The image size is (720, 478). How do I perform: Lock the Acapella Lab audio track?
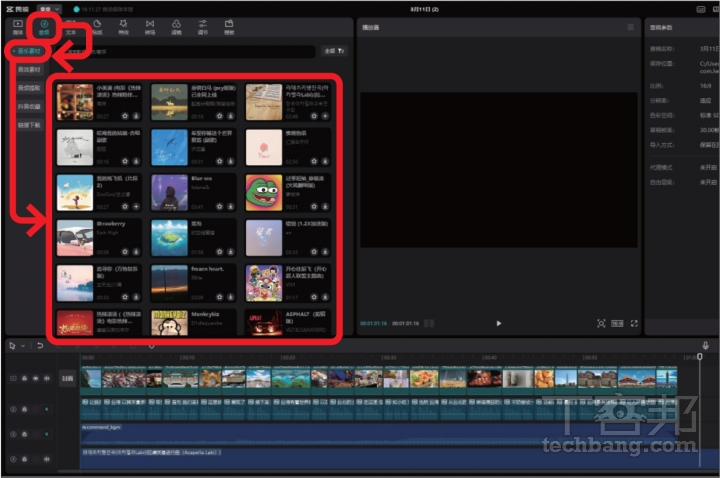pos(24,459)
